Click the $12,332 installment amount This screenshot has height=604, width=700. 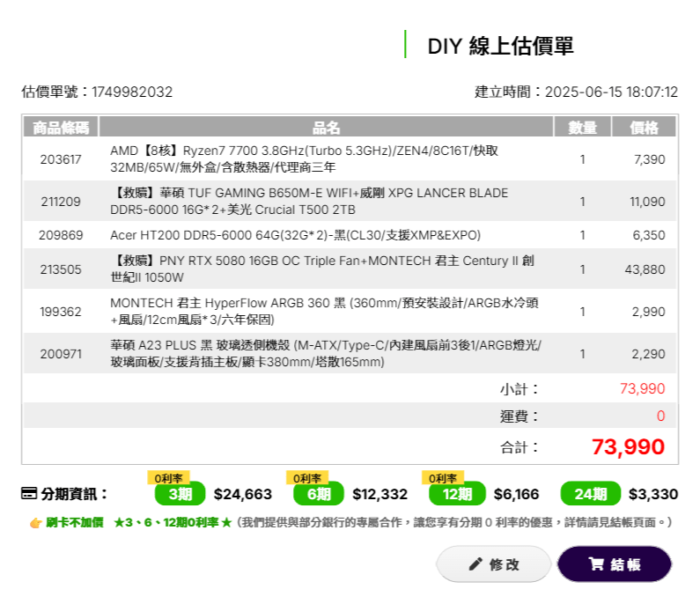click(379, 494)
